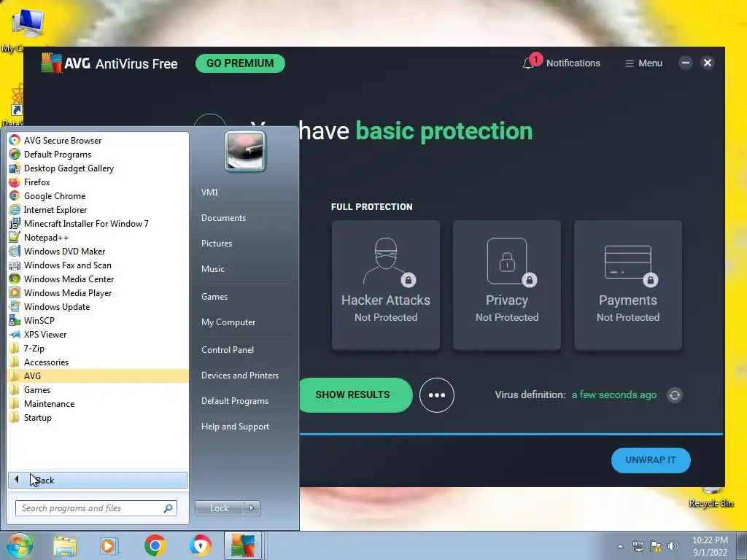This screenshot has height=560, width=747.
Task: Click the user account picture
Action: tap(245, 152)
